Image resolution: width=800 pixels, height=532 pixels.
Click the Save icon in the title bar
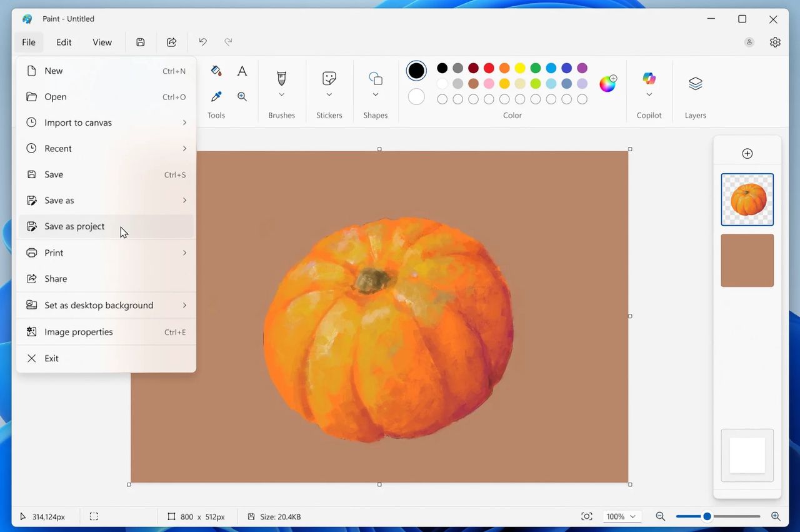point(140,42)
